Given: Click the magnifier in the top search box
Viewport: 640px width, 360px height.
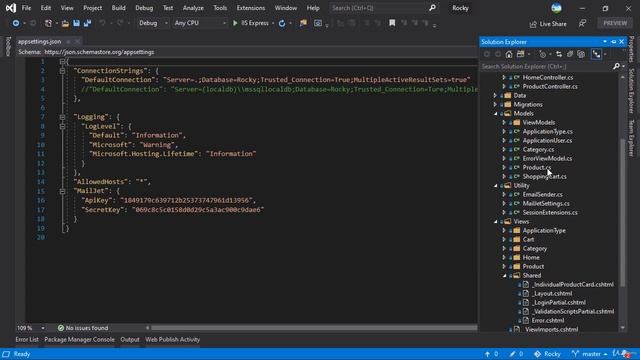Looking at the screenshot, I should pos(432,8).
